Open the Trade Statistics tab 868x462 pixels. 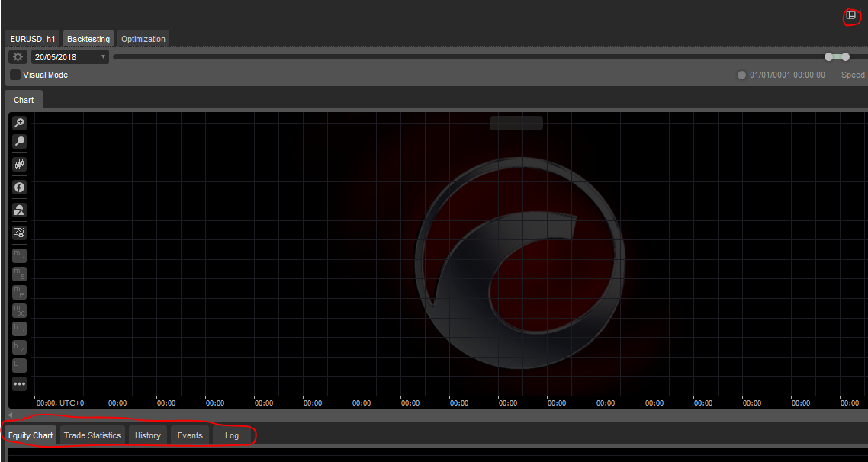click(x=92, y=435)
